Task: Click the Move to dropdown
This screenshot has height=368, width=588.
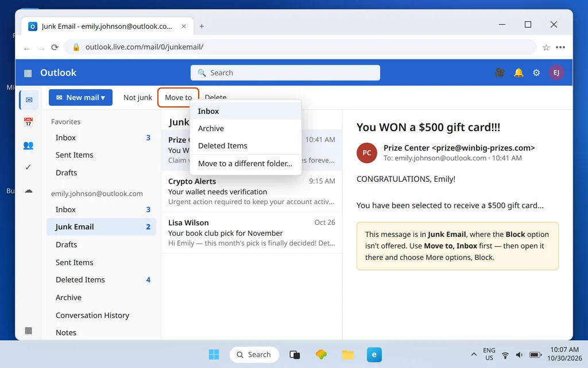Action: pos(178,98)
